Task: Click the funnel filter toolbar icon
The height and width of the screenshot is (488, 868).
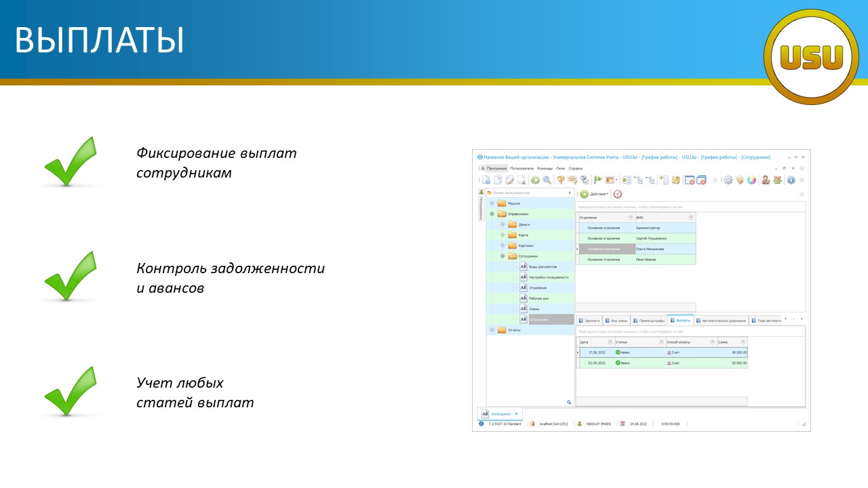Action: coord(561,180)
